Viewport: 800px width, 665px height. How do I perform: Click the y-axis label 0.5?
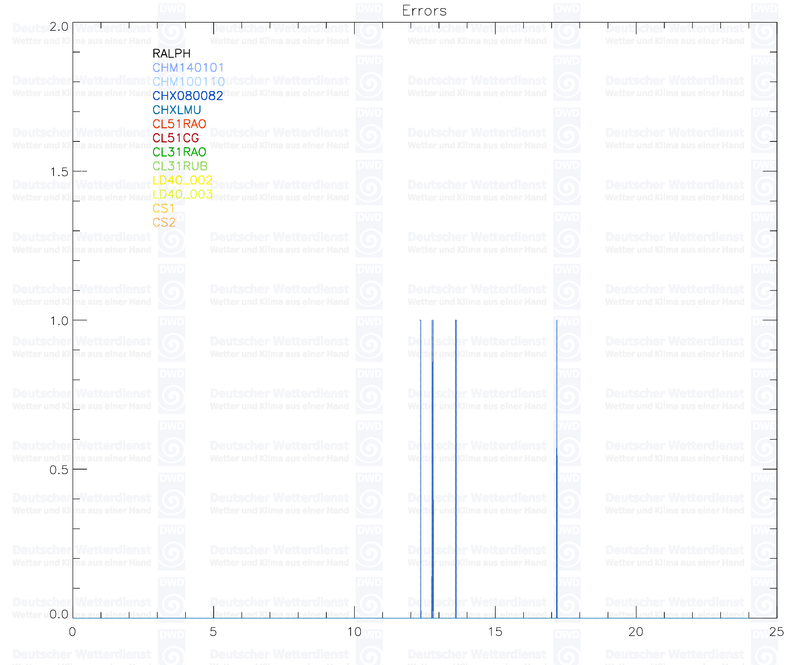point(59,470)
